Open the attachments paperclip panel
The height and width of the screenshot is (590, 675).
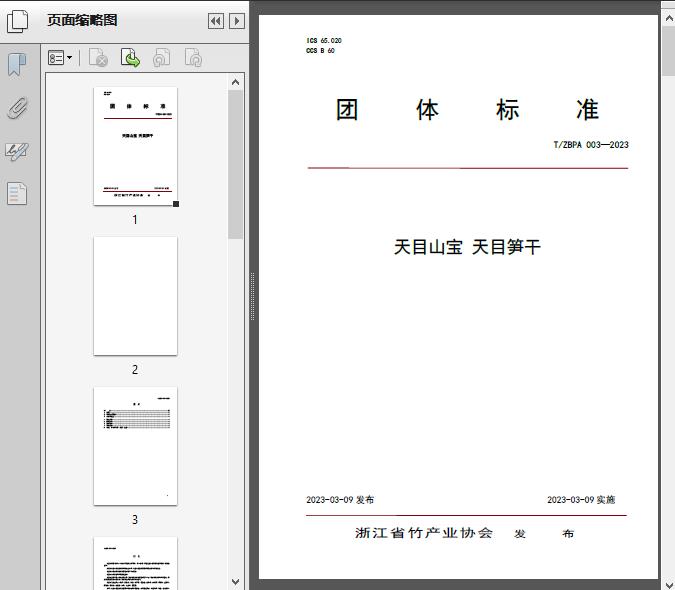(x=17, y=108)
